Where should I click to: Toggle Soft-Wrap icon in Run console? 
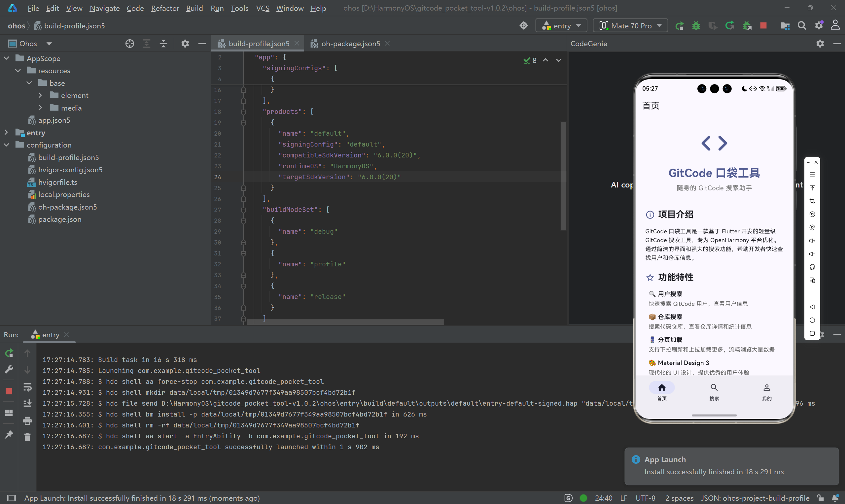(27, 387)
